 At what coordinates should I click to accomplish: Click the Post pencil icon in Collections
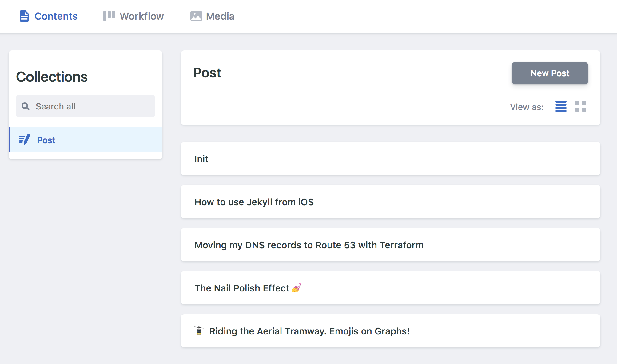[24, 140]
